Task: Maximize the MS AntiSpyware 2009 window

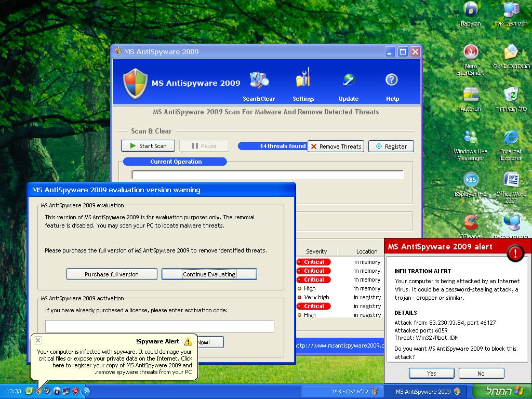Action: [x=403, y=52]
